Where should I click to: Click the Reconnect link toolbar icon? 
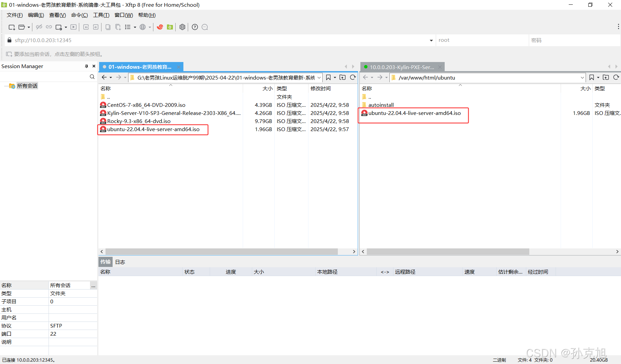(x=49, y=27)
